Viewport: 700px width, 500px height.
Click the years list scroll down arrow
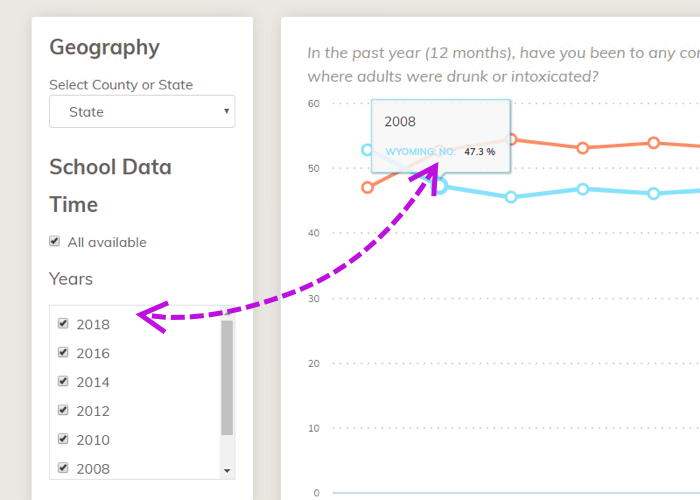click(x=227, y=471)
